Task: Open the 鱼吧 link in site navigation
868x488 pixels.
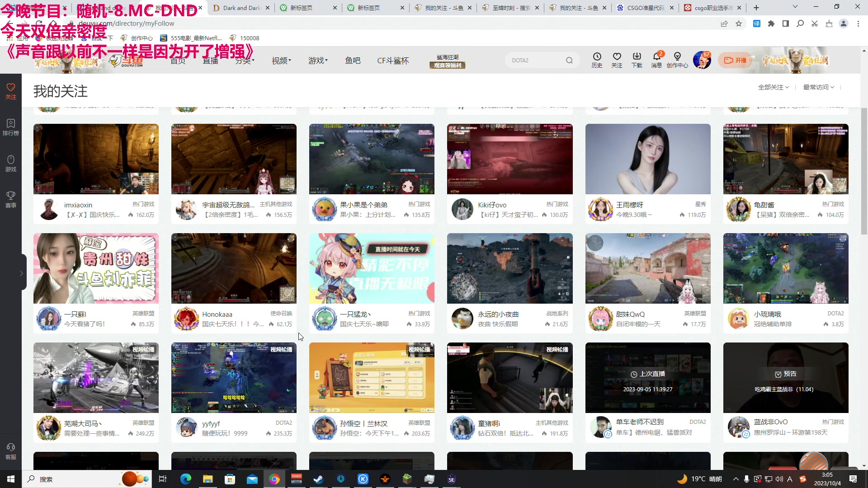Action: pos(353,61)
